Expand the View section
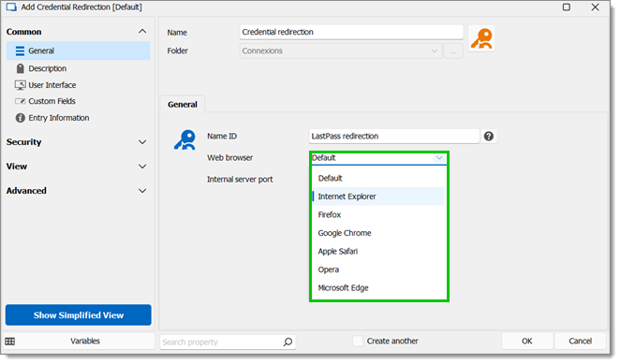Screen dimensions: 620x364 [x=142, y=167]
